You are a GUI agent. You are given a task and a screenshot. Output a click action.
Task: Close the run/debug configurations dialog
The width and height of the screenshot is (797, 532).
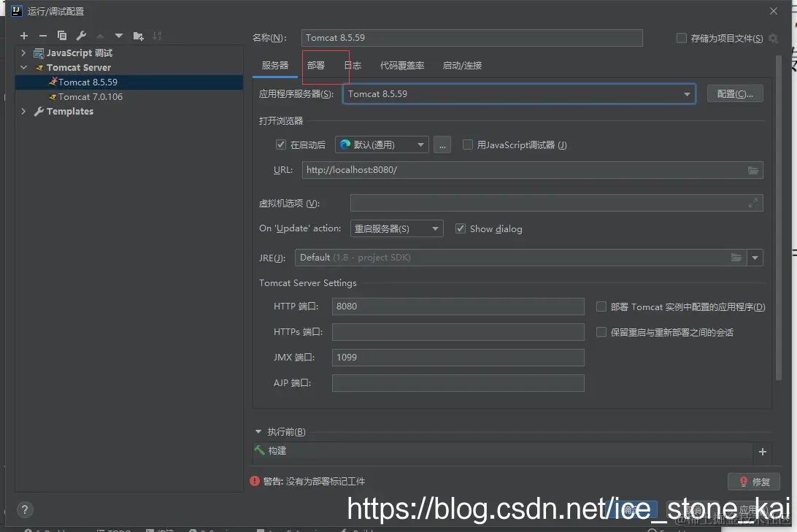774,11
